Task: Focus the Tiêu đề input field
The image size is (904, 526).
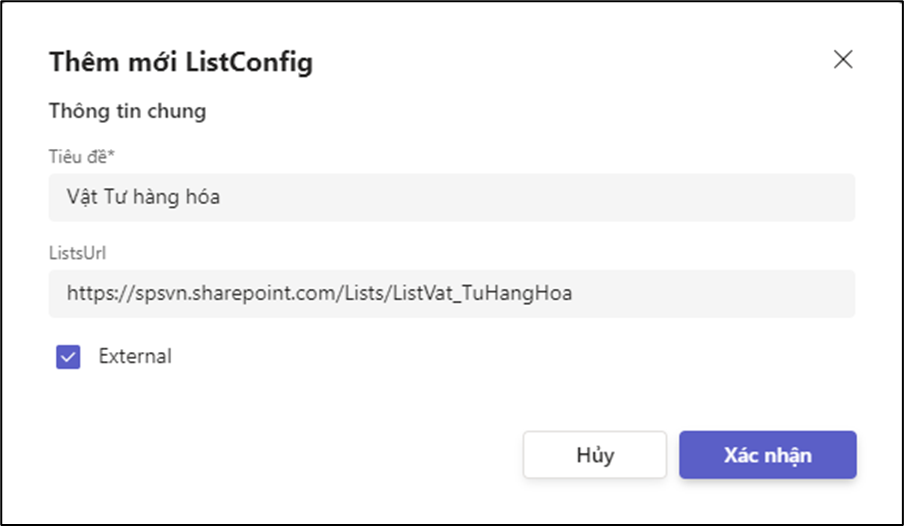Action: (x=452, y=197)
